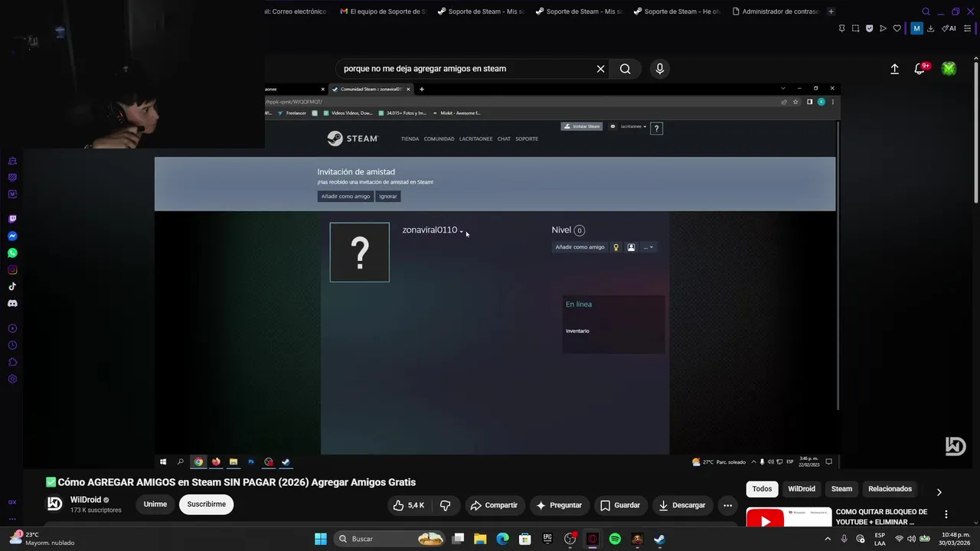Open the taskbar weather widget
Viewport: 980px width, 551px height.
click(42, 539)
